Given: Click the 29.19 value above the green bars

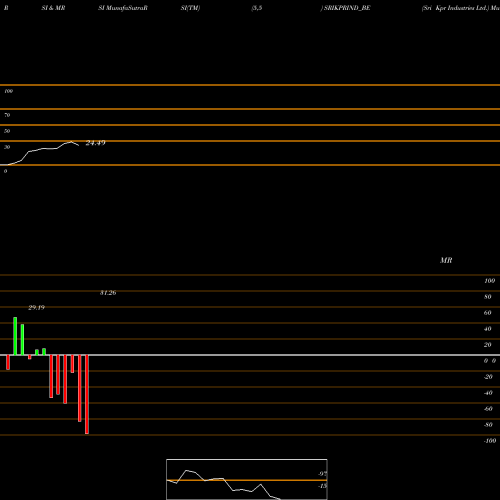Looking at the screenshot, I should click(x=36, y=308).
